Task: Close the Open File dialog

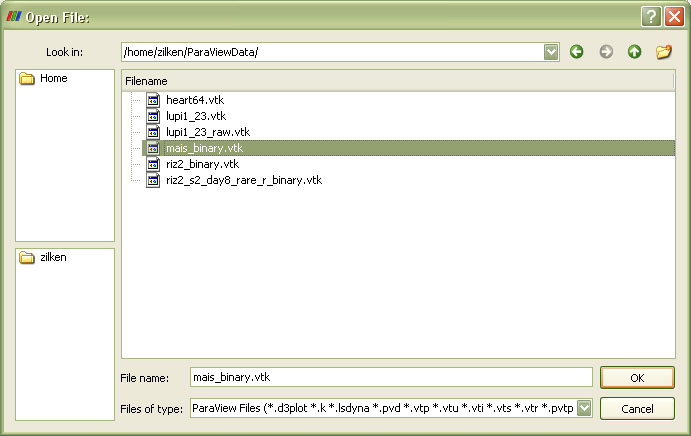Action: tap(673, 17)
